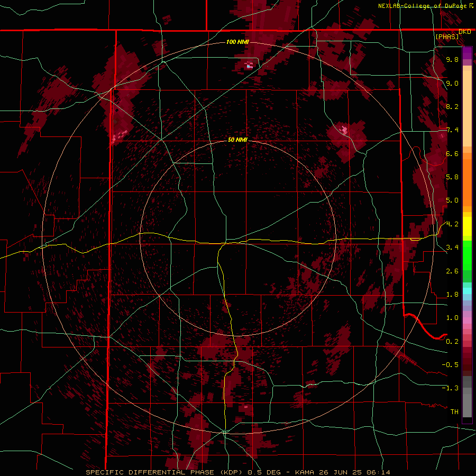The image size is (476, 476).
Task: Click the 6.6 scale label
Action: click(x=452, y=153)
